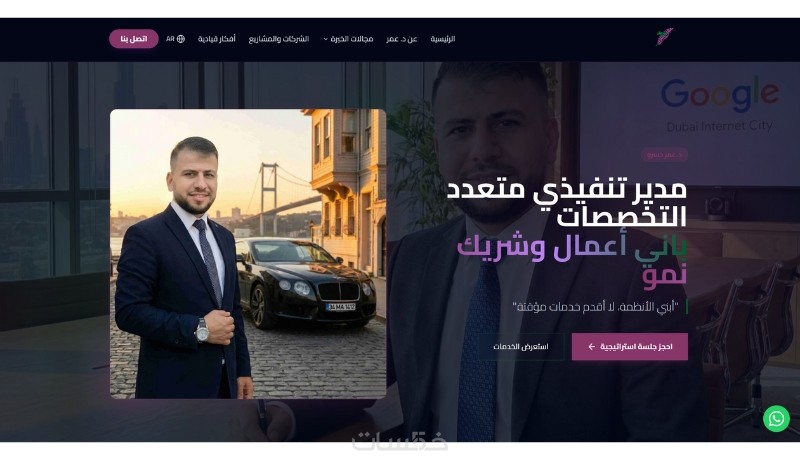Image resolution: width=800 pixels, height=460 pixels.
Task: Expand the chevron beside مجالات الخبرة
Action: tap(326, 39)
